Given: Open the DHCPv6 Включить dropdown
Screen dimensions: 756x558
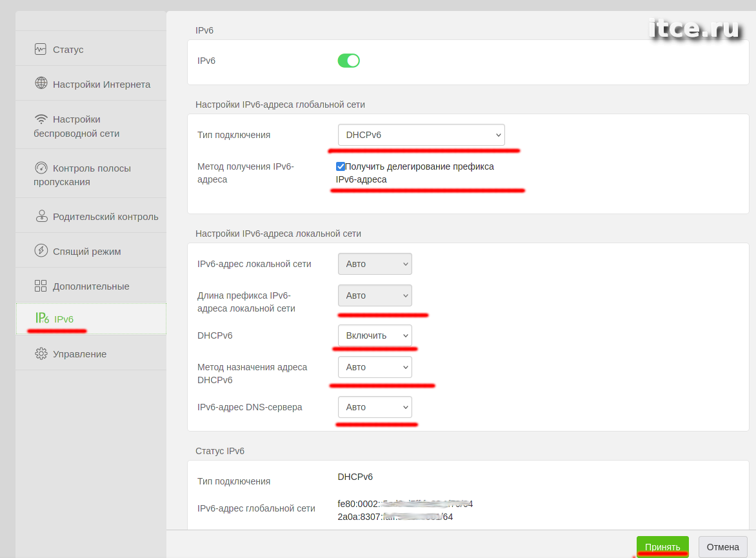Looking at the screenshot, I should (375, 335).
